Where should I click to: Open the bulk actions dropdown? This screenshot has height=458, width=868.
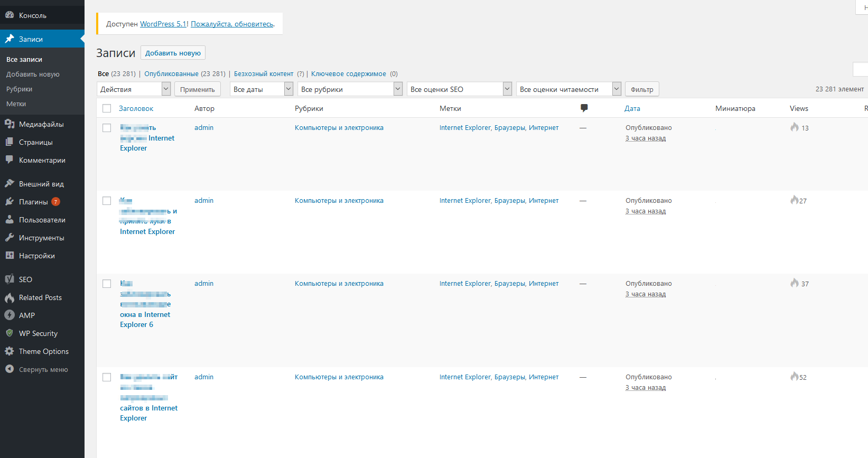click(134, 89)
